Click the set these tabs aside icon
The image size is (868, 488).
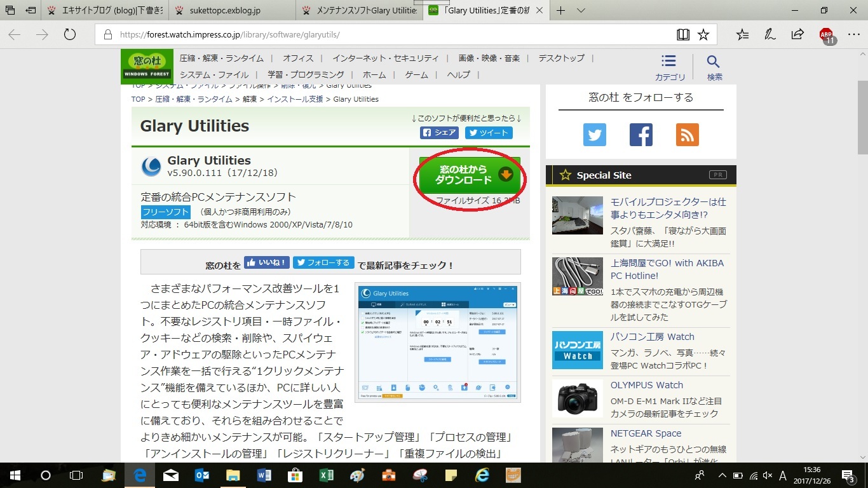[x=31, y=10]
